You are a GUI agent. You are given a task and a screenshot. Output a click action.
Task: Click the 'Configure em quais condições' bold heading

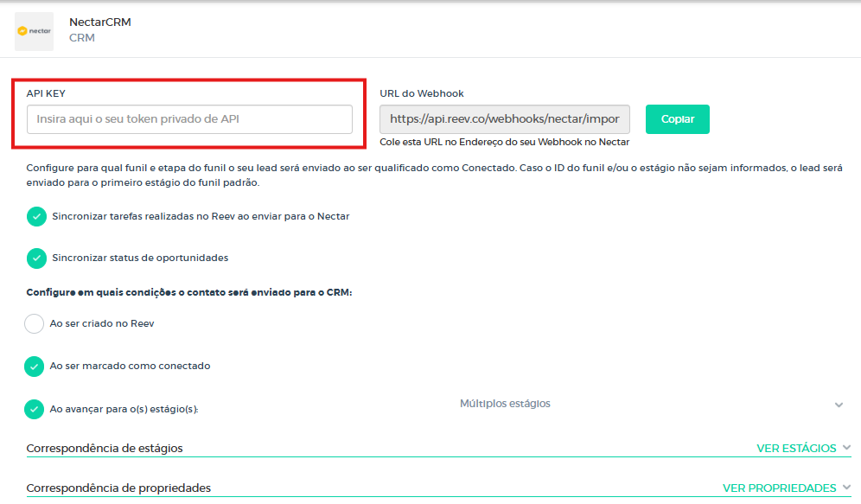[189, 292]
